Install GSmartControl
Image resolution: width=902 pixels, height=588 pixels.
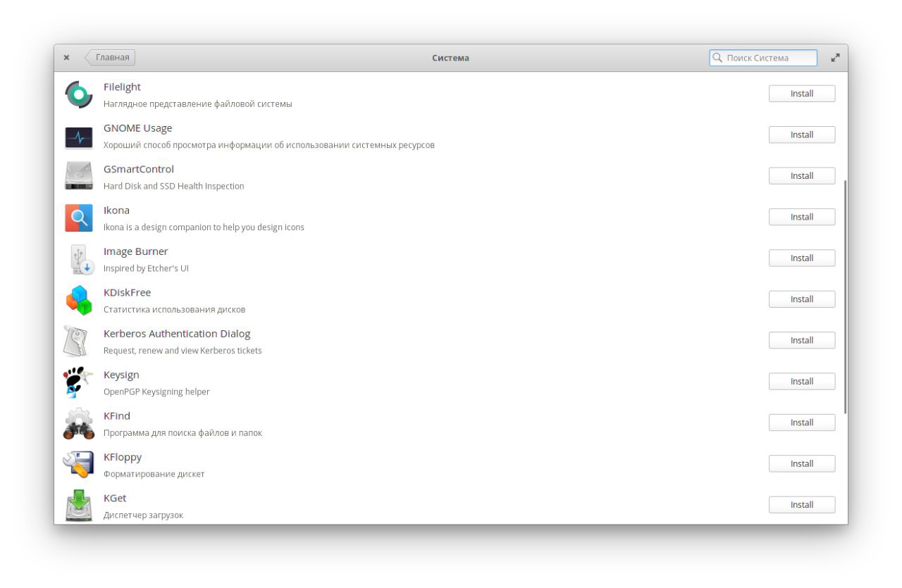tap(802, 176)
